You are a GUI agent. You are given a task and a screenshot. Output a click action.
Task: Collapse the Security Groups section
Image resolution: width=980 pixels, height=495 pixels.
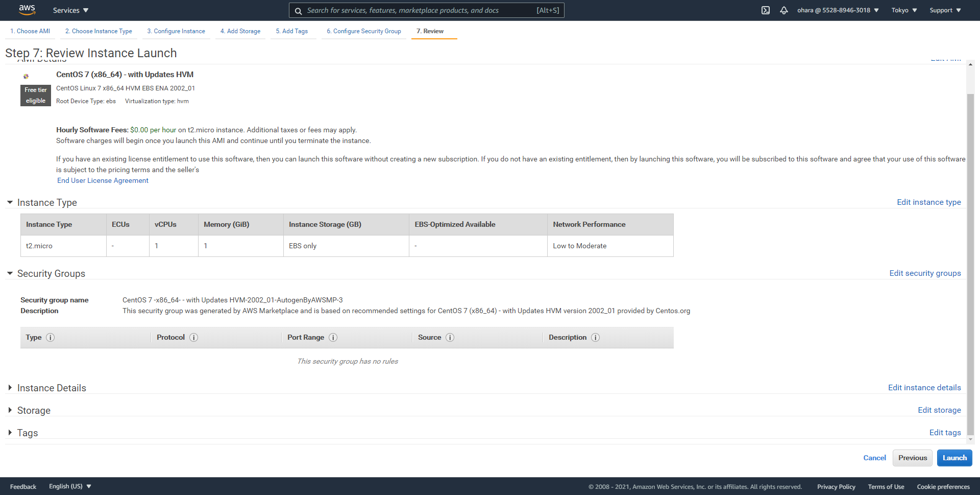pos(10,274)
